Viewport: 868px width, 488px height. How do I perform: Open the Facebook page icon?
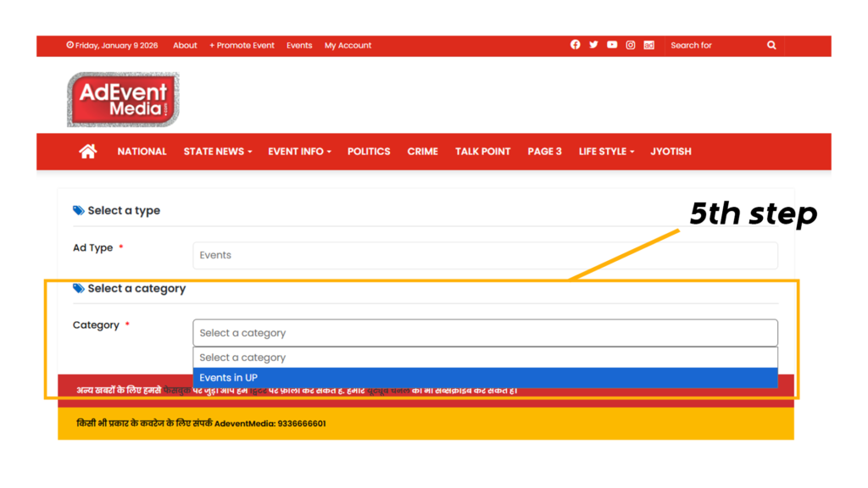[576, 45]
